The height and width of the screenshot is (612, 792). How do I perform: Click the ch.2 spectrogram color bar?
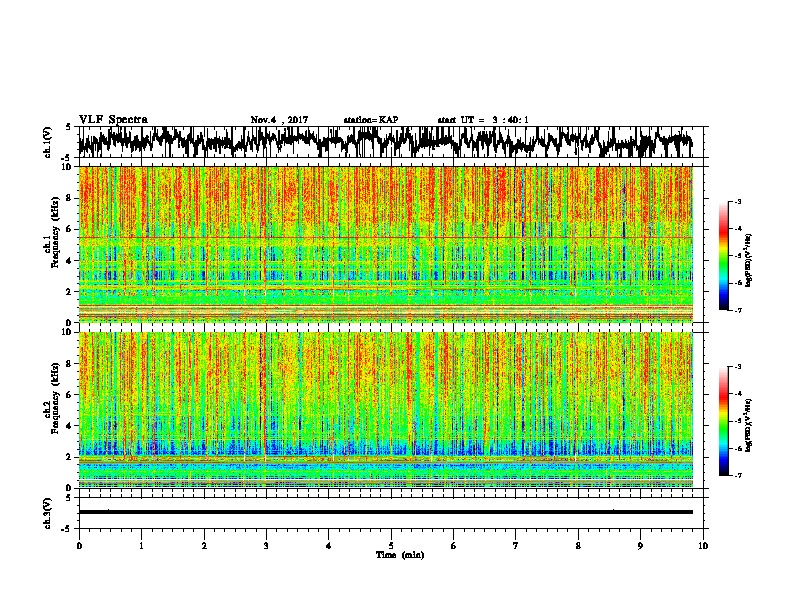click(723, 421)
